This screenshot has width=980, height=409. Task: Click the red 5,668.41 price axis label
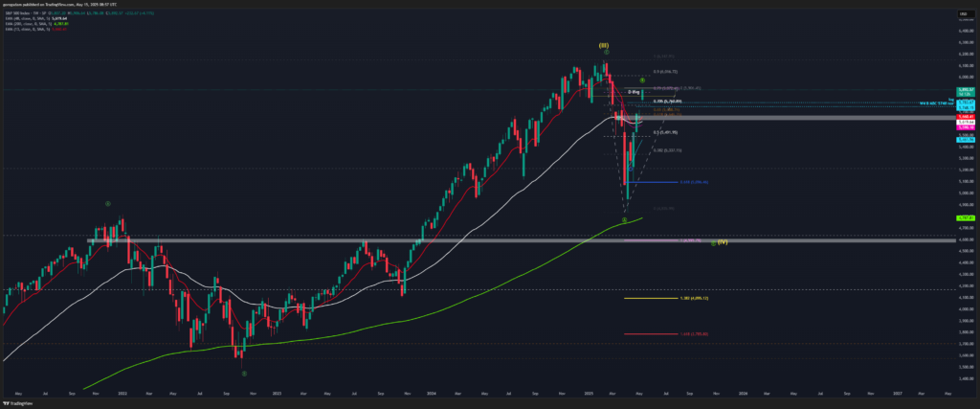[965, 116]
